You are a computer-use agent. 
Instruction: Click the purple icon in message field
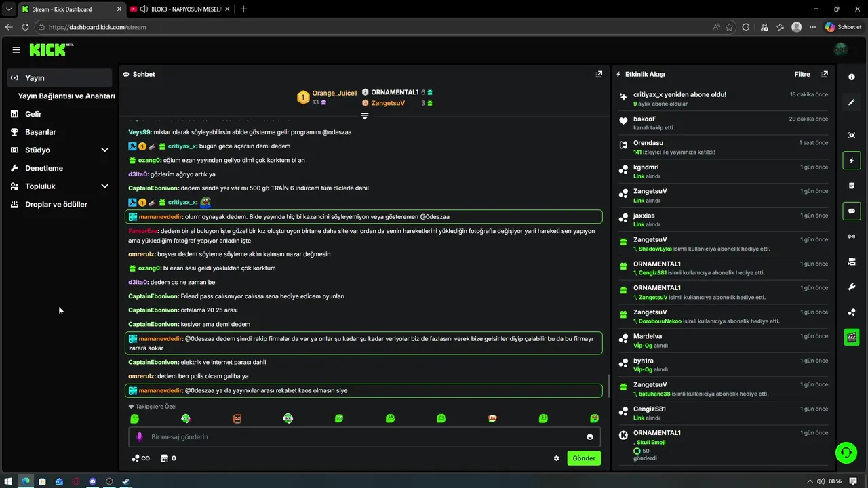coord(140,437)
